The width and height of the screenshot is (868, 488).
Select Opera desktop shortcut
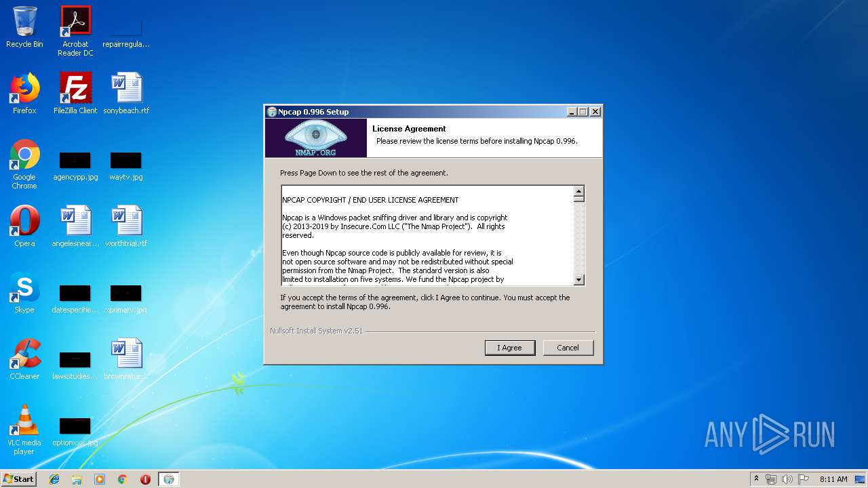pyautogui.click(x=24, y=226)
